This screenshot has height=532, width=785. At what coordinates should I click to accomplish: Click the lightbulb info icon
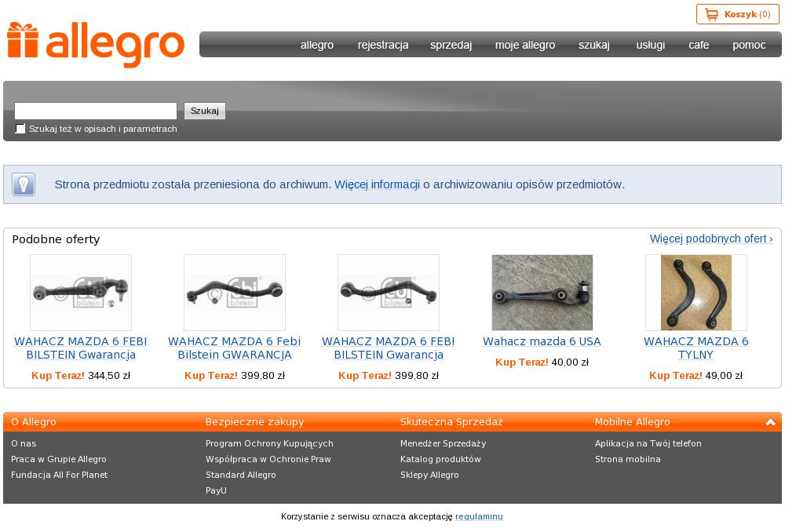[x=24, y=184]
